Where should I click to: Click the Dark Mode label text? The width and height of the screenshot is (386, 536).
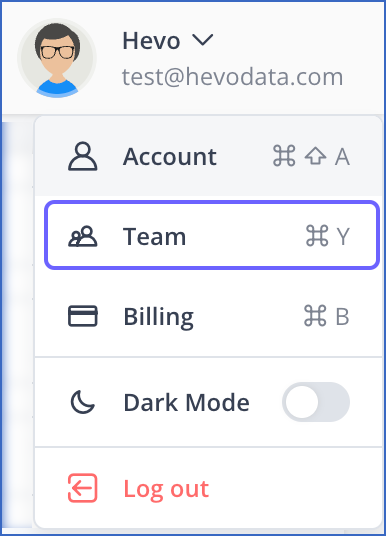[x=186, y=402]
